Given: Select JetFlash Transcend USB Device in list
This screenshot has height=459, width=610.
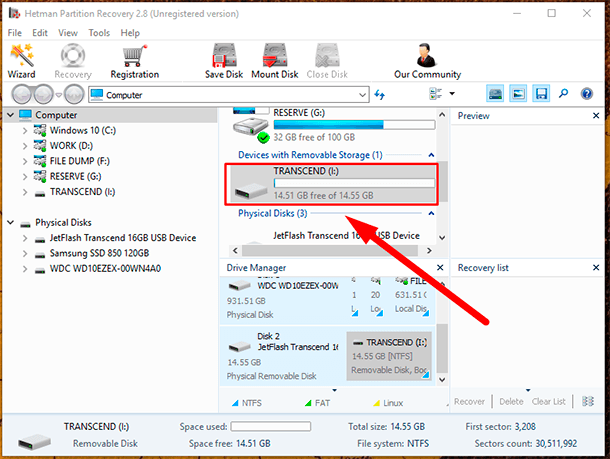Looking at the screenshot, I should [346, 236].
